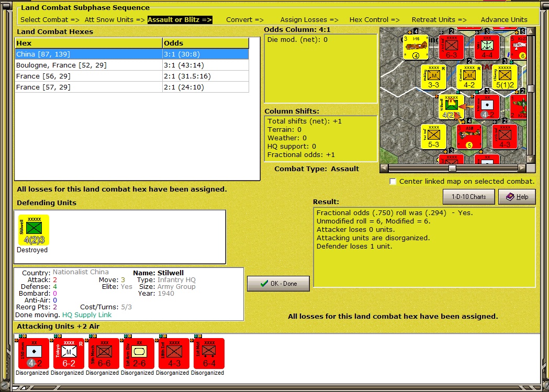The height and width of the screenshot is (392, 549).
Task: Click the Att Snow Units subphase step
Action: [x=115, y=20]
